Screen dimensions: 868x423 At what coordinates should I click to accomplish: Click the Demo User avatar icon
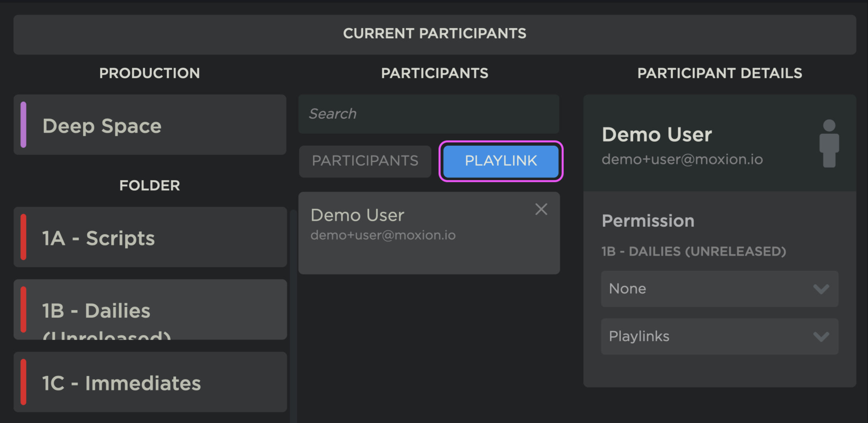point(829,143)
